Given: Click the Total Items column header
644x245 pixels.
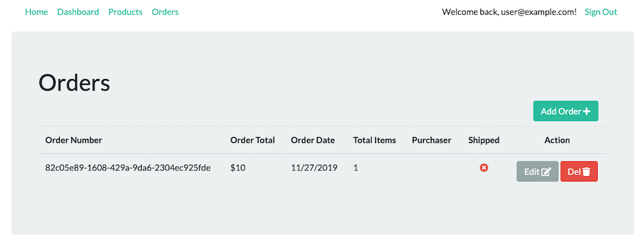Looking at the screenshot, I should 375,140.
